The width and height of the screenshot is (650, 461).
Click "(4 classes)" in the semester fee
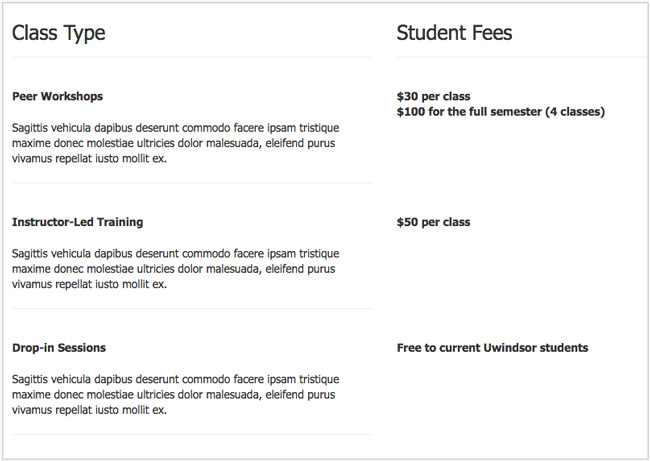click(x=574, y=112)
